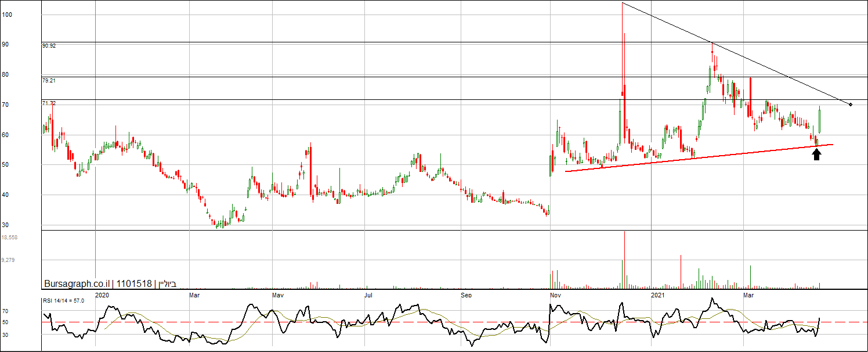Click the Sep label on time axis
This screenshot has height=352, width=868.
(x=466, y=296)
